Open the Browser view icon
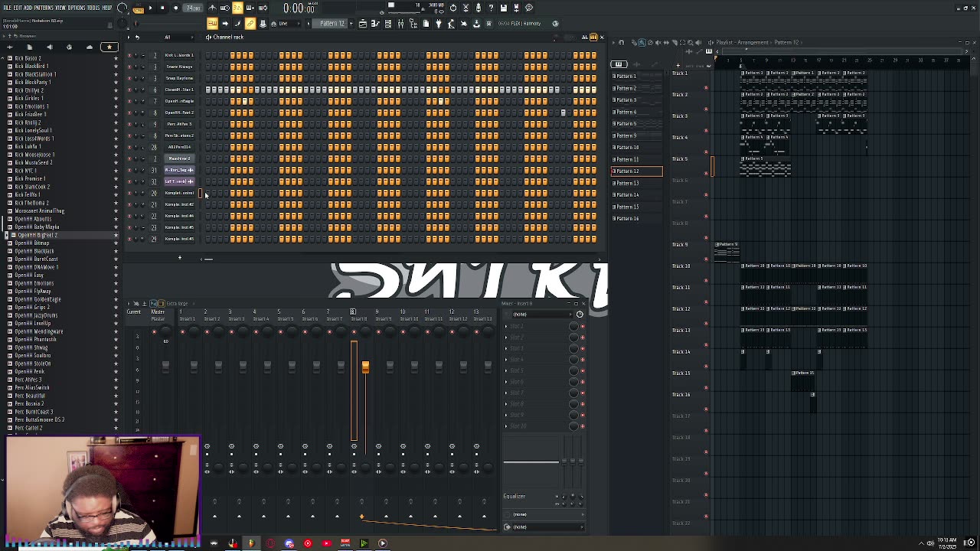 coord(413,24)
